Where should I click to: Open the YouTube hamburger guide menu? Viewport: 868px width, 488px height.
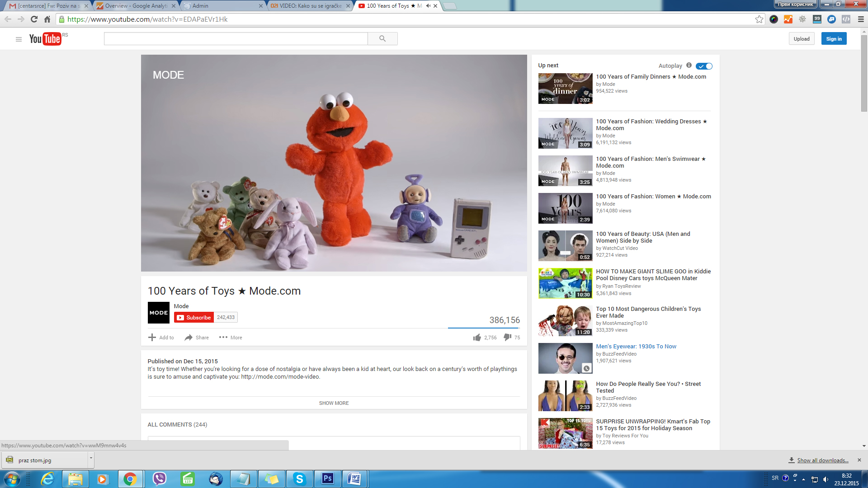(x=19, y=39)
